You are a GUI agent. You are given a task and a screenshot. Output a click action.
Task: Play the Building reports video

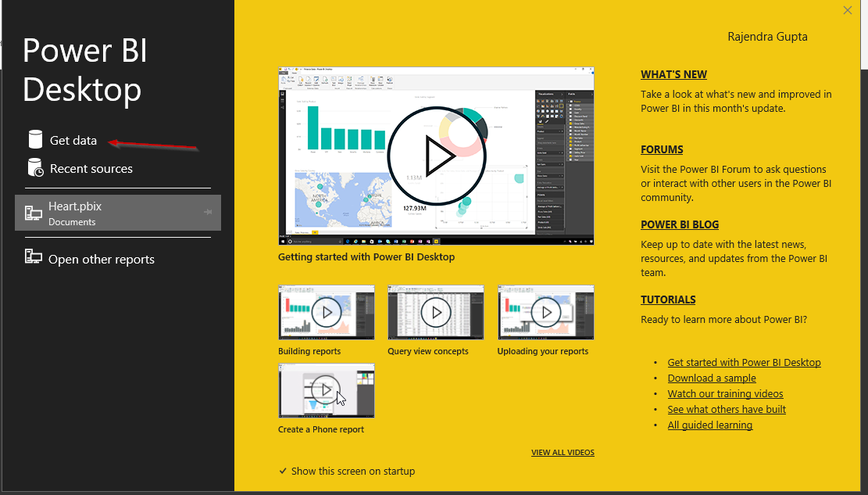point(326,312)
